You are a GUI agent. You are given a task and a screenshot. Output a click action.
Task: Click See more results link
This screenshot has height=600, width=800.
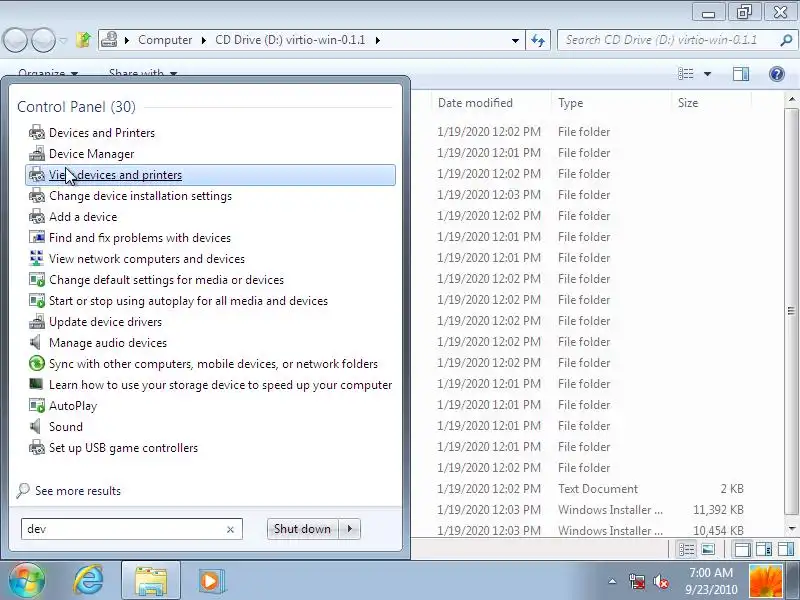point(78,491)
